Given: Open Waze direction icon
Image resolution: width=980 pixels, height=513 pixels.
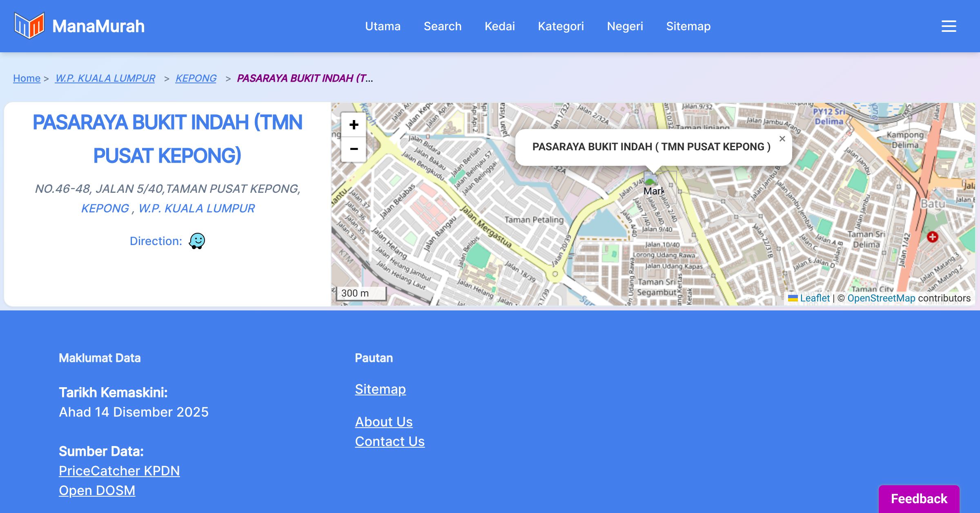Looking at the screenshot, I should pos(197,241).
